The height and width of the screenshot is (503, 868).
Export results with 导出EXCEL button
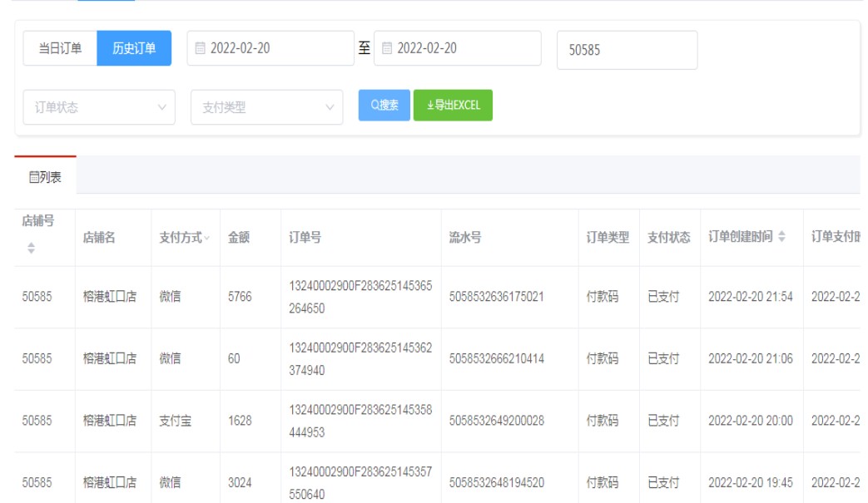coord(453,106)
